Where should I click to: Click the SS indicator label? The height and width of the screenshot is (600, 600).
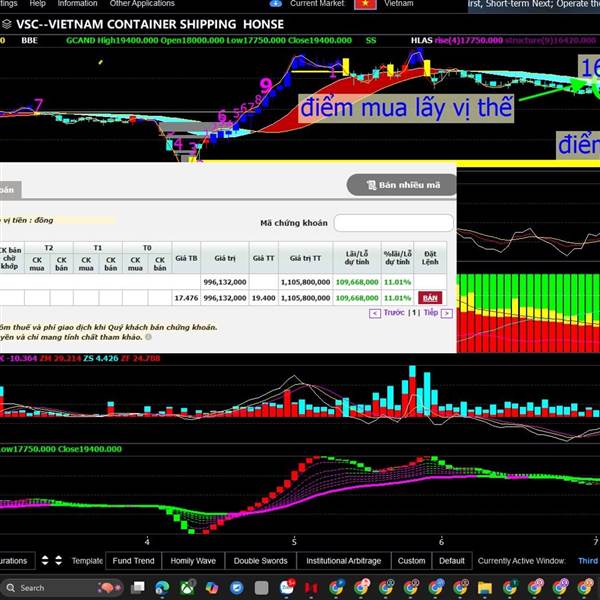(x=371, y=41)
